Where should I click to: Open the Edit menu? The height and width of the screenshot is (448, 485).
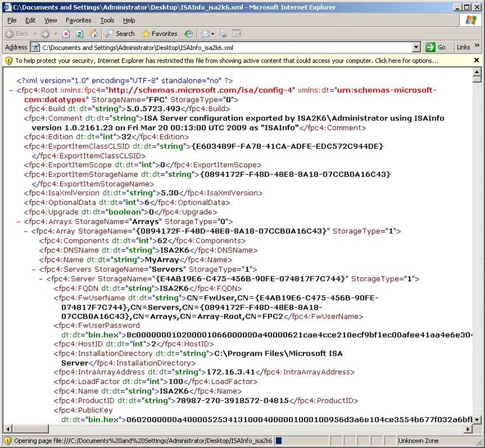[x=30, y=20]
